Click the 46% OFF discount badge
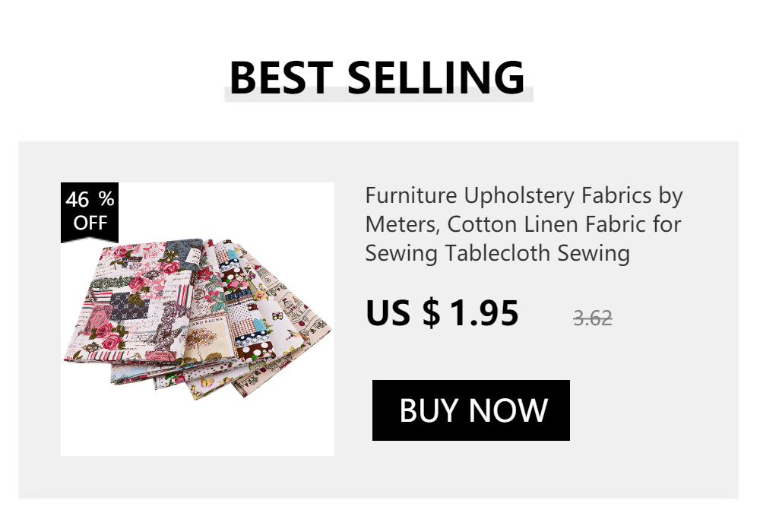The height and width of the screenshot is (532, 760). coord(90,212)
